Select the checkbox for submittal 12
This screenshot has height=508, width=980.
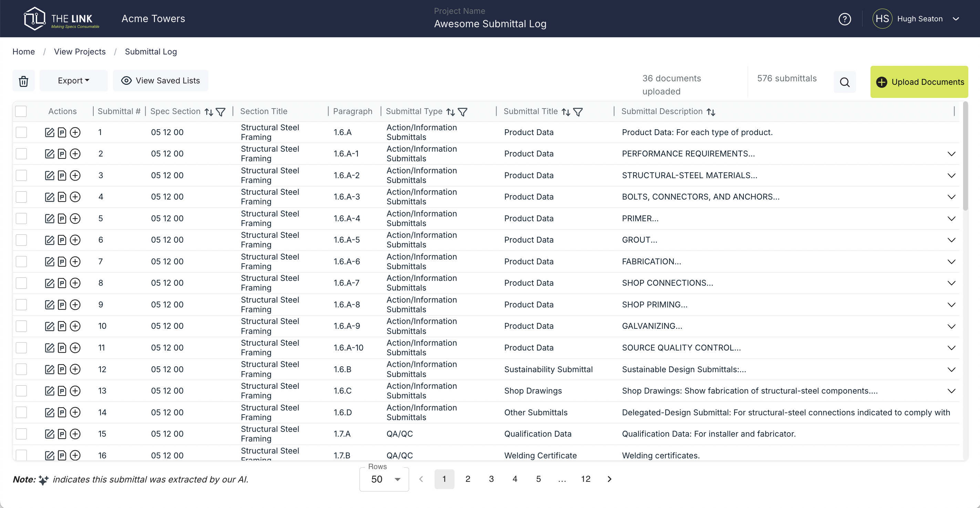click(x=21, y=369)
